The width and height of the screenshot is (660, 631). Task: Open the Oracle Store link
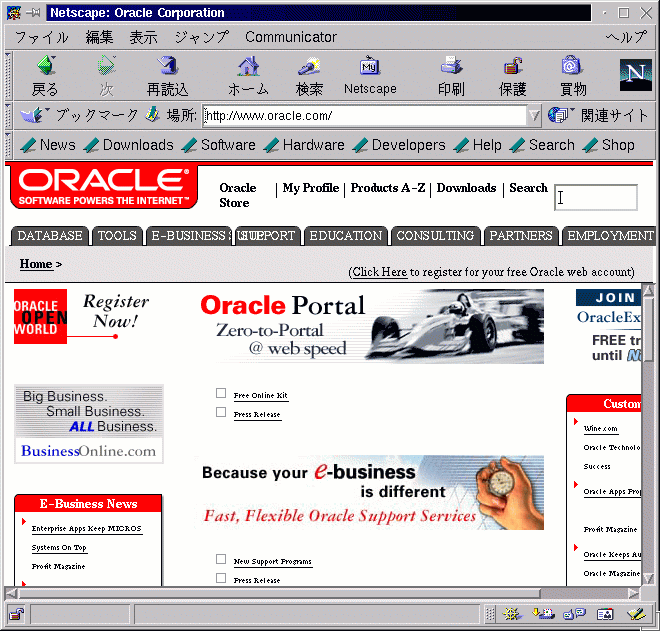(x=237, y=195)
